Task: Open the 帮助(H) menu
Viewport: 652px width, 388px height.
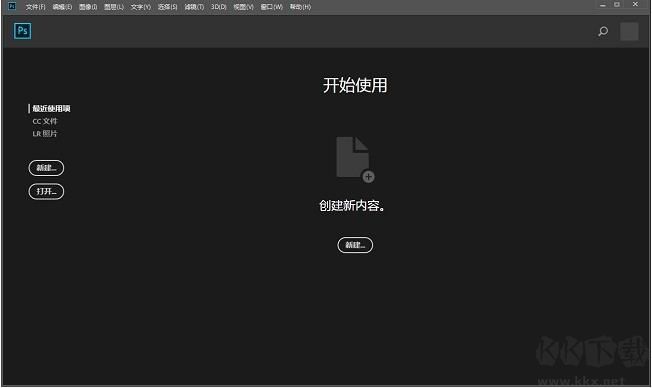Action: click(x=300, y=7)
